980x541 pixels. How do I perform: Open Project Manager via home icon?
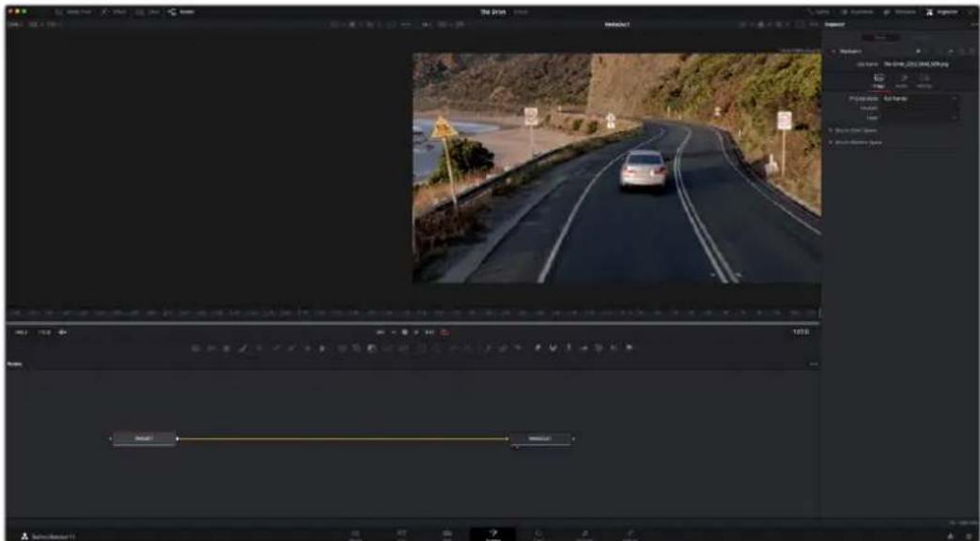[x=950, y=536]
